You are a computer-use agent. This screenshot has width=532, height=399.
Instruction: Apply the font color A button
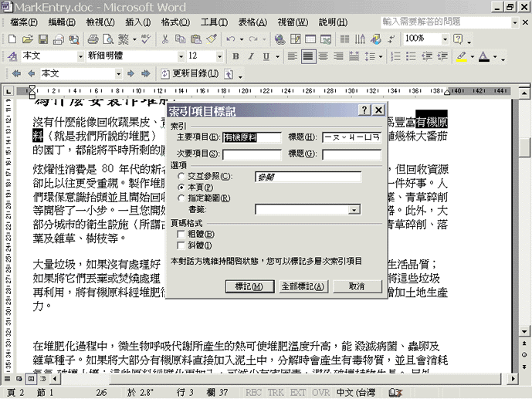coord(484,56)
